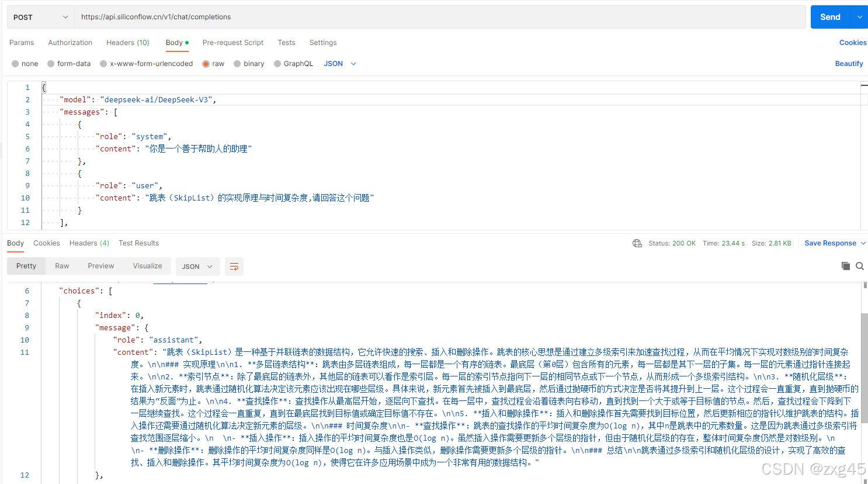Click the Status: 200 OK text
Image resolution: width=868 pixels, height=484 pixels.
pyautogui.click(x=672, y=243)
